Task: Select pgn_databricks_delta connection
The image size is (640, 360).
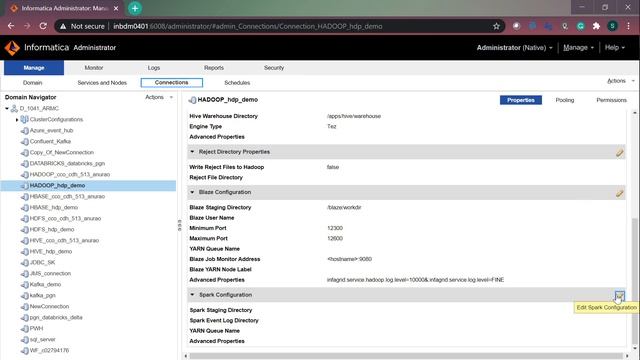Action: (56, 318)
